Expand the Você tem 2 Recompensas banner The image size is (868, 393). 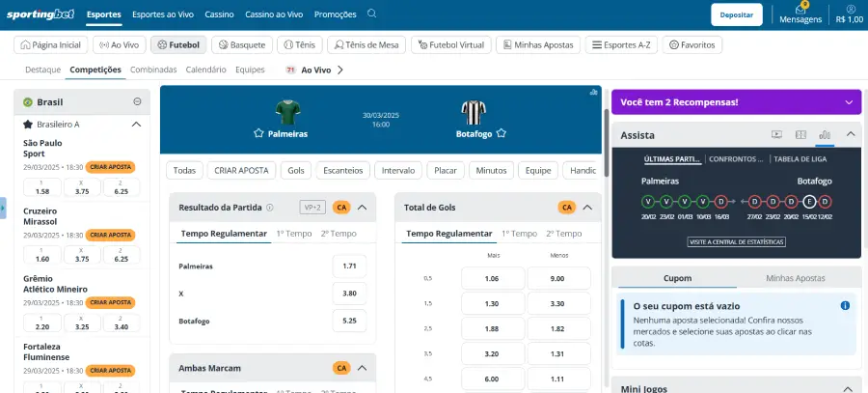tap(849, 102)
